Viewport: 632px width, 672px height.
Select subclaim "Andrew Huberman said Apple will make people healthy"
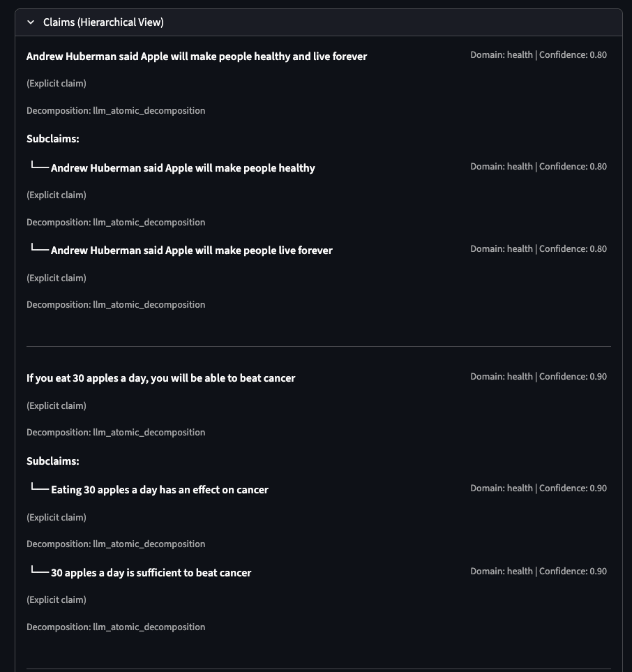coord(183,168)
